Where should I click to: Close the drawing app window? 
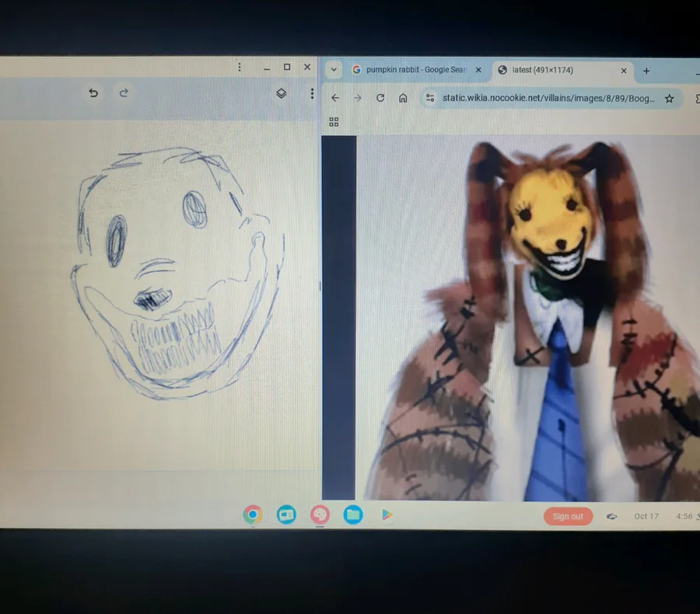pos(307,67)
